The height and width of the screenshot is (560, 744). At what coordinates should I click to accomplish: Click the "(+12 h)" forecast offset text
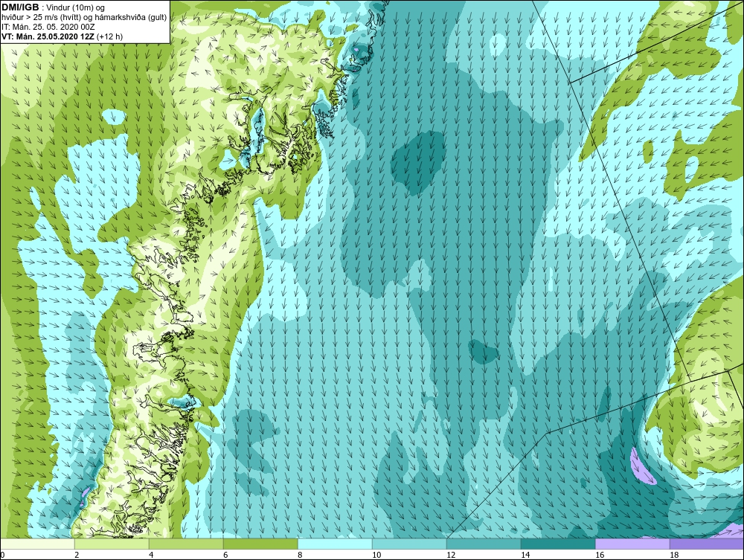pyautogui.click(x=109, y=36)
